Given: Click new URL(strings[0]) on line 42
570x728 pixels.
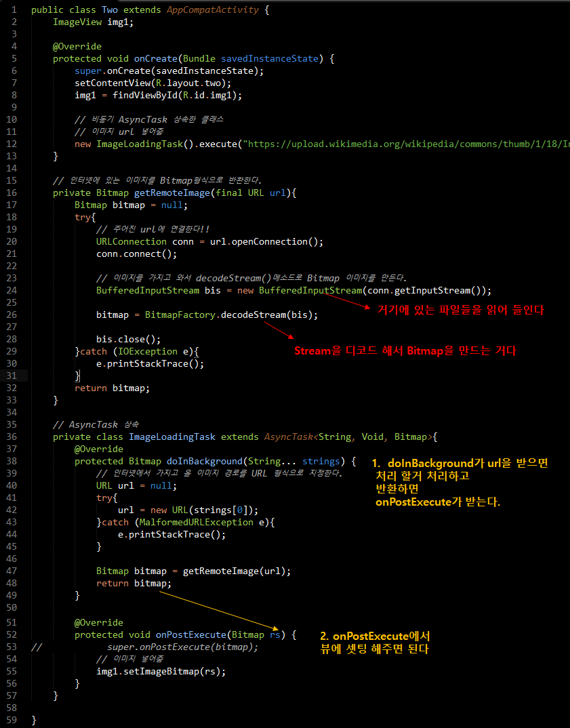Looking at the screenshot, I should click(201, 510).
